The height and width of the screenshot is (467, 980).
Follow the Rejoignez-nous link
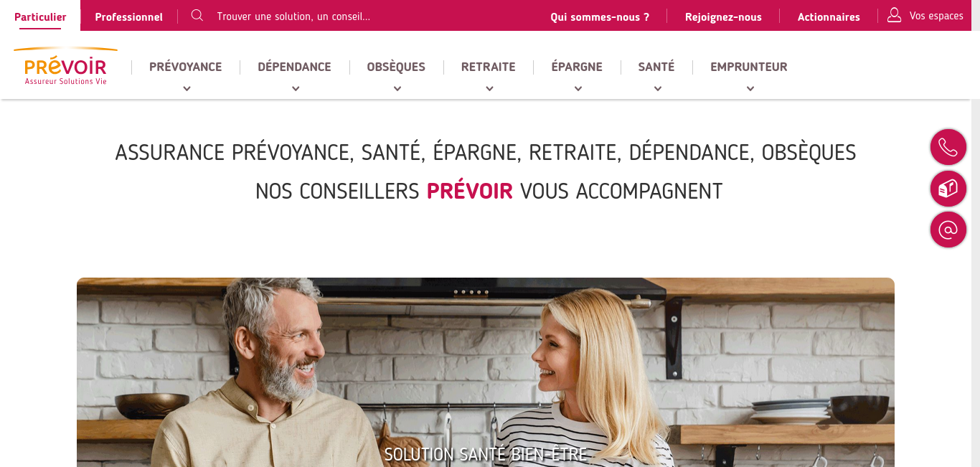tap(723, 16)
